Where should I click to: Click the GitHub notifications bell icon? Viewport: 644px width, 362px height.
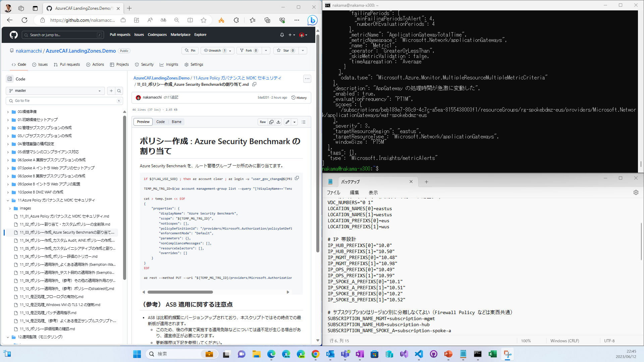point(282,35)
